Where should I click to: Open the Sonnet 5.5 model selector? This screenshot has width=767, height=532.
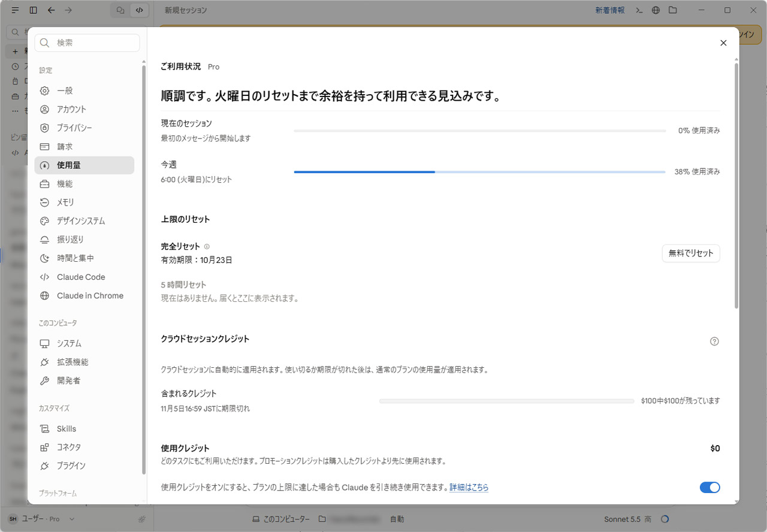[x=628, y=519]
